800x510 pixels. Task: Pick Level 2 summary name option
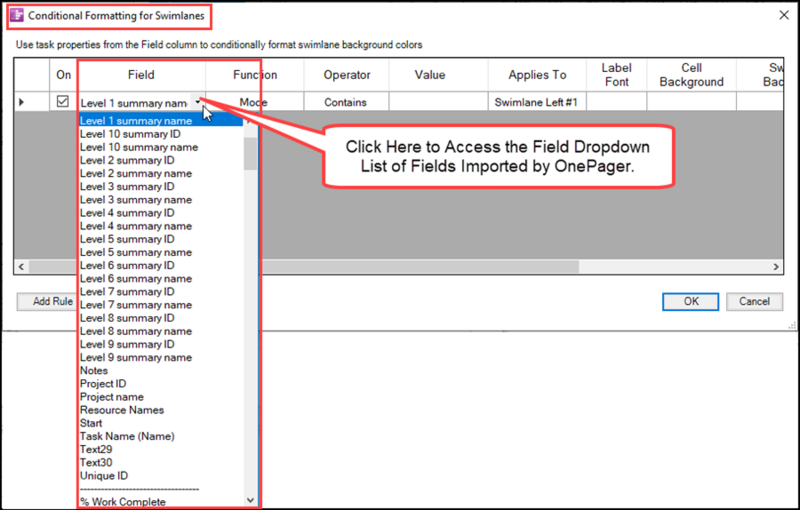136,173
